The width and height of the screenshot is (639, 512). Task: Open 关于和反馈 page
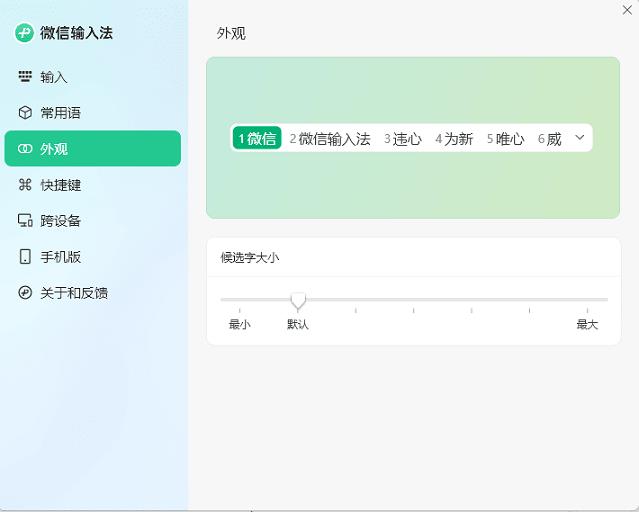point(93,292)
